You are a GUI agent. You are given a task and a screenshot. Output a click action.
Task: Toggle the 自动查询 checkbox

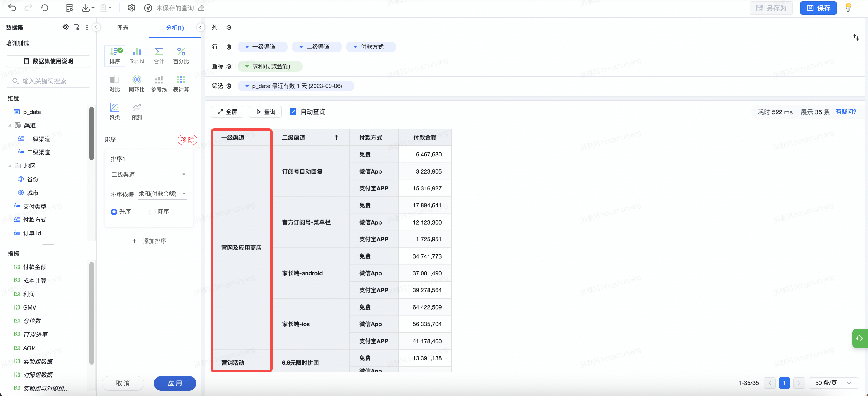pyautogui.click(x=293, y=112)
